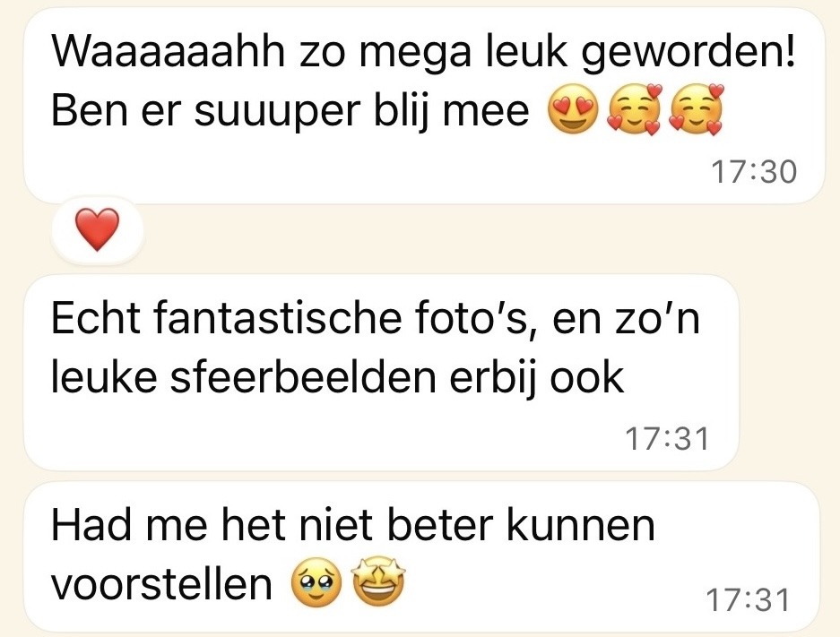Click the 17:31 timestamp of the last message
840x637 pixels.
748,599
